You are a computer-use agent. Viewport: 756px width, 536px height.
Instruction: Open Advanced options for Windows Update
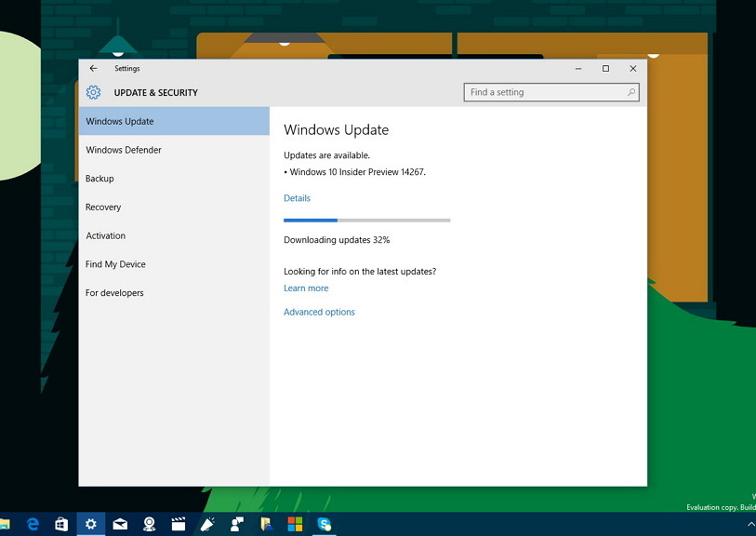click(319, 312)
